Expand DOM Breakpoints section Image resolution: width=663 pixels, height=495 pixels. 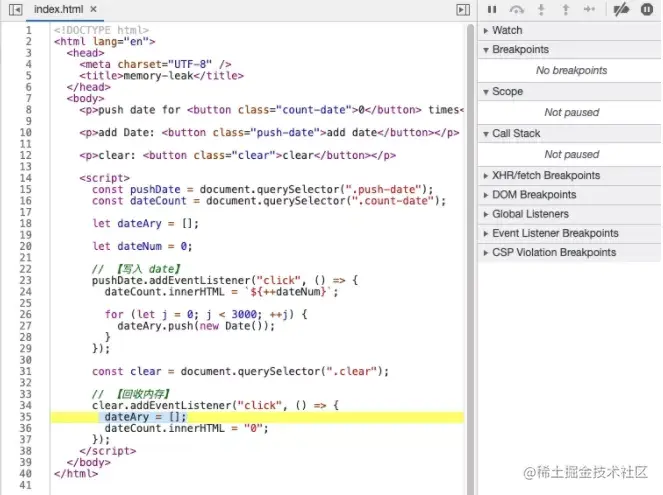(569, 195)
